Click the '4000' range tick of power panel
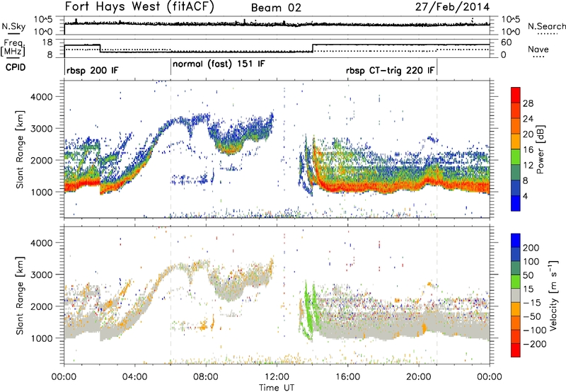The height and width of the screenshot is (392, 566). tap(42, 97)
